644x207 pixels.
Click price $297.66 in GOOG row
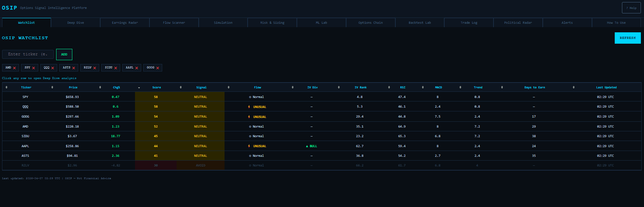click(x=72, y=117)
